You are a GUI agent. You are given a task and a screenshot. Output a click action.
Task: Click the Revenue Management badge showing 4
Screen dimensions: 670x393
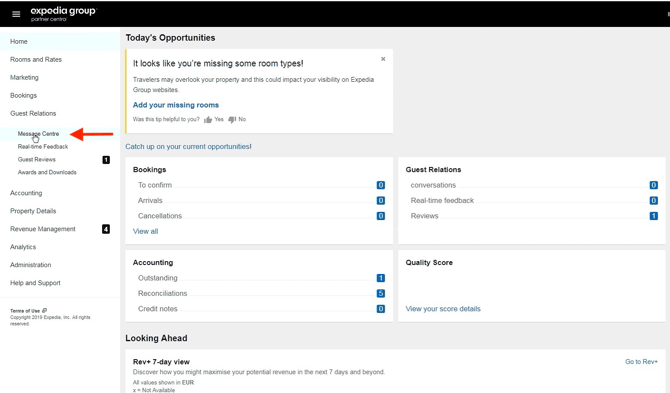pos(106,229)
